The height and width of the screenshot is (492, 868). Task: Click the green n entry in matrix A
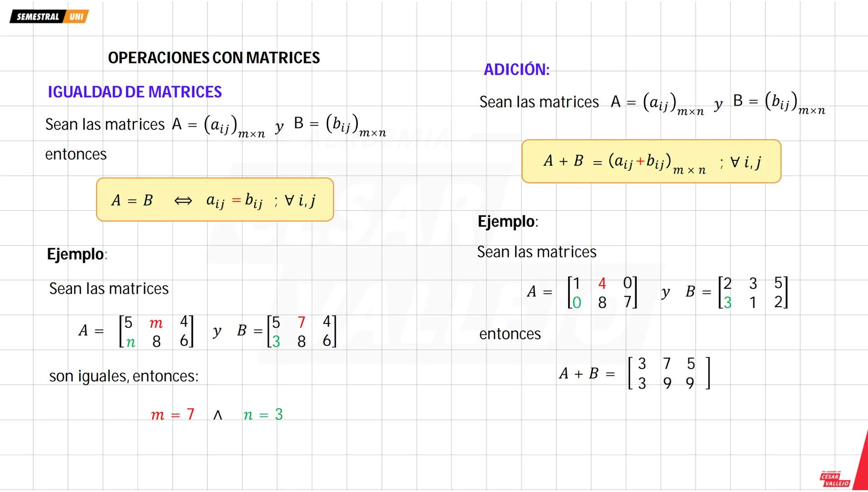point(131,342)
